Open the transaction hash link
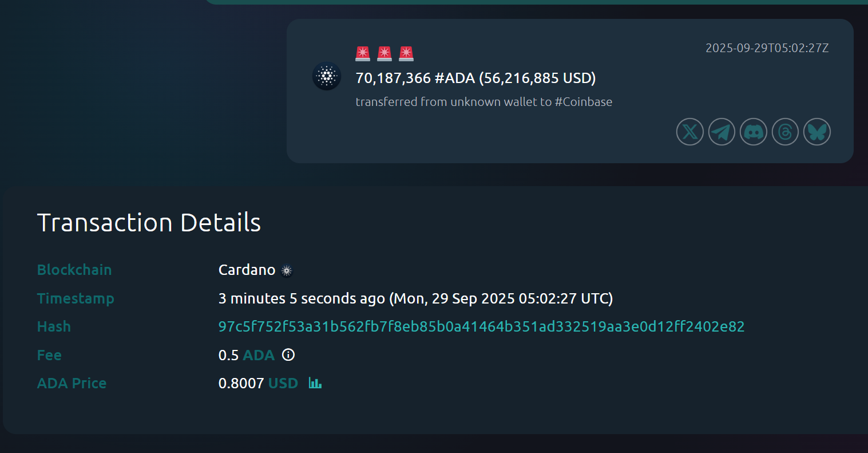Viewport: 868px width, 453px height. click(x=481, y=327)
